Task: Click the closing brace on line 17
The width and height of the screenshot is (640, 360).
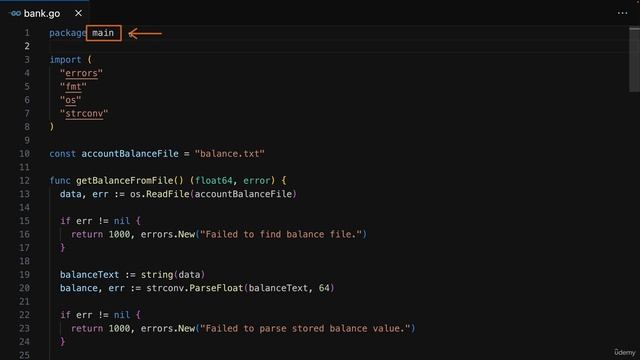Action: (x=62, y=248)
